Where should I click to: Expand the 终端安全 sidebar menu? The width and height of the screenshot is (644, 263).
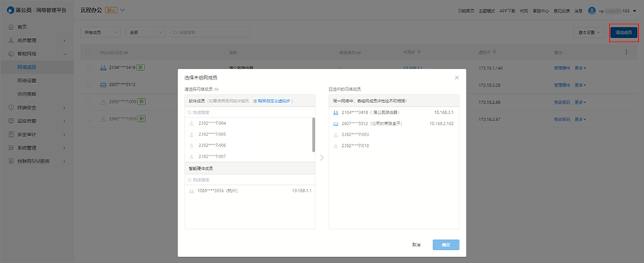(64, 107)
